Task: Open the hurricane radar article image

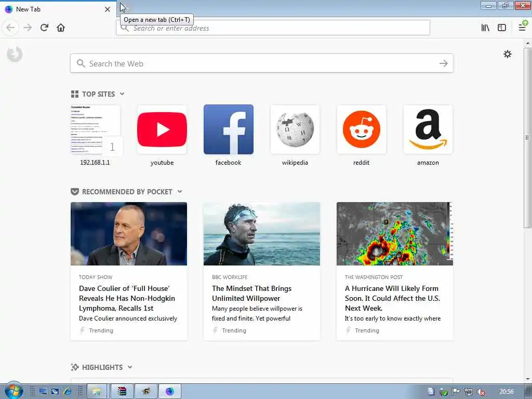Action: click(395, 234)
